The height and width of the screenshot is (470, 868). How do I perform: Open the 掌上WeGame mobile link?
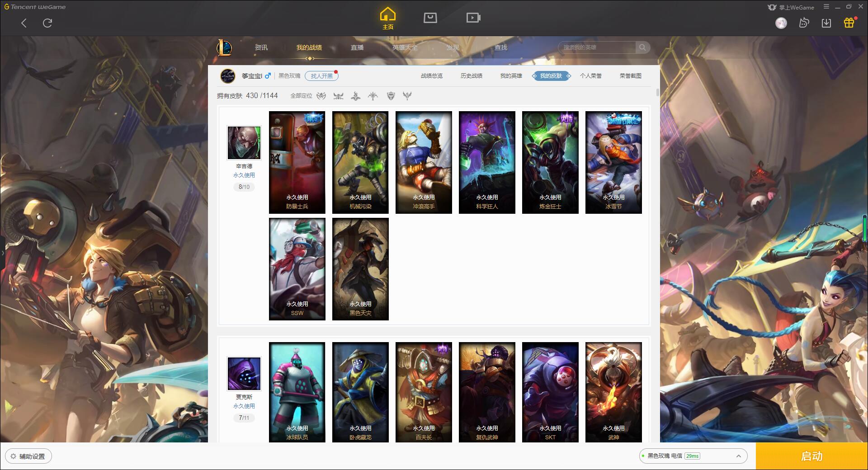tap(791, 7)
